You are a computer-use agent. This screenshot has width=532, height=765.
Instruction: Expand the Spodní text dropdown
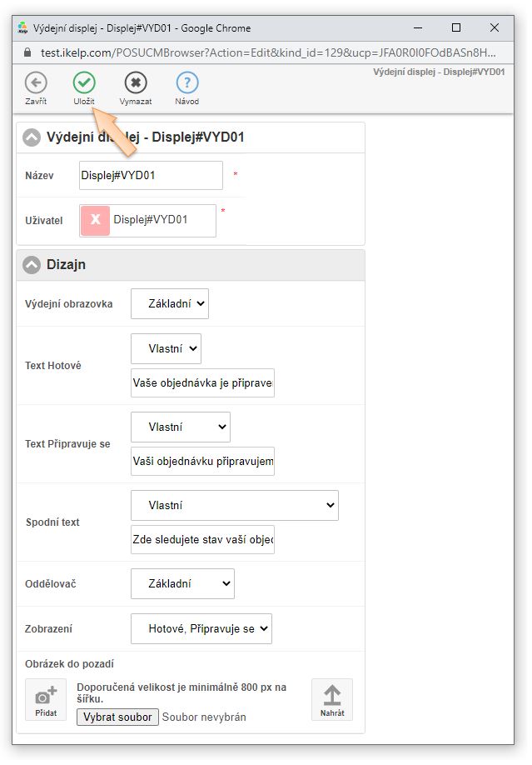coord(235,505)
